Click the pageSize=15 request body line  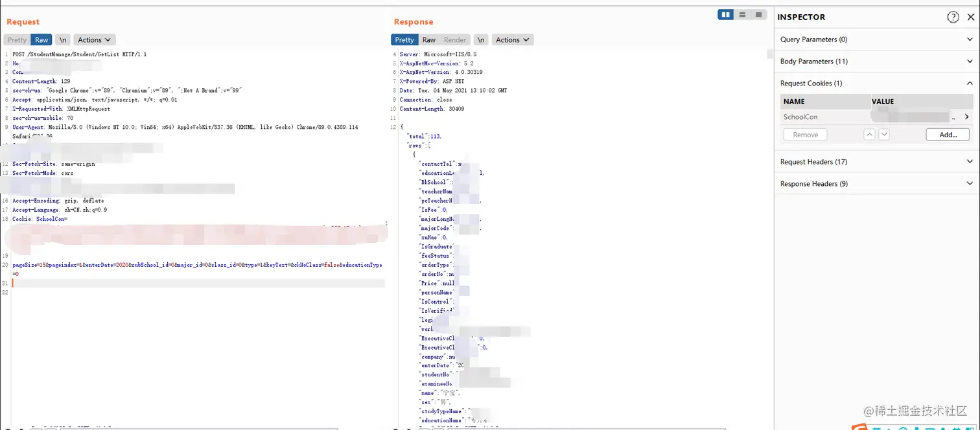[x=197, y=265]
